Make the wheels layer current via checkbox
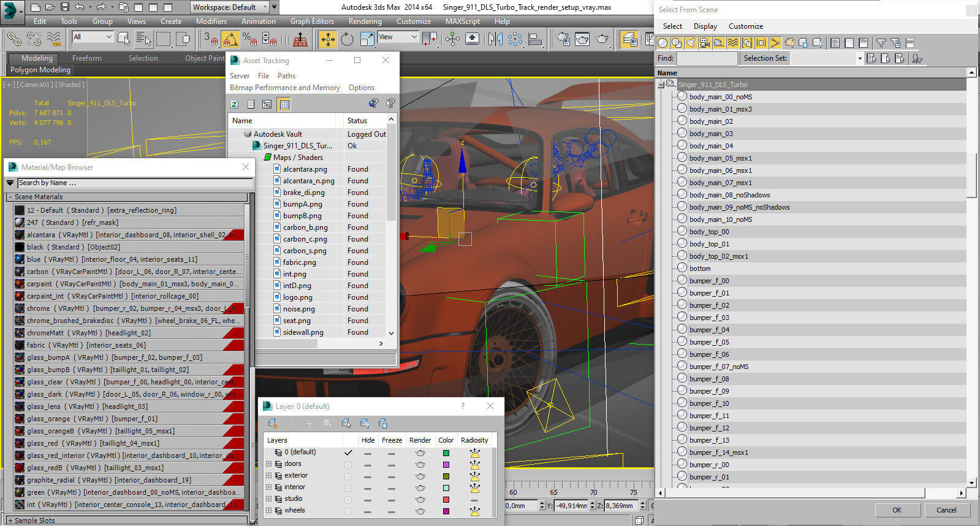This screenshot has height=526, width=980. (348, 511)
